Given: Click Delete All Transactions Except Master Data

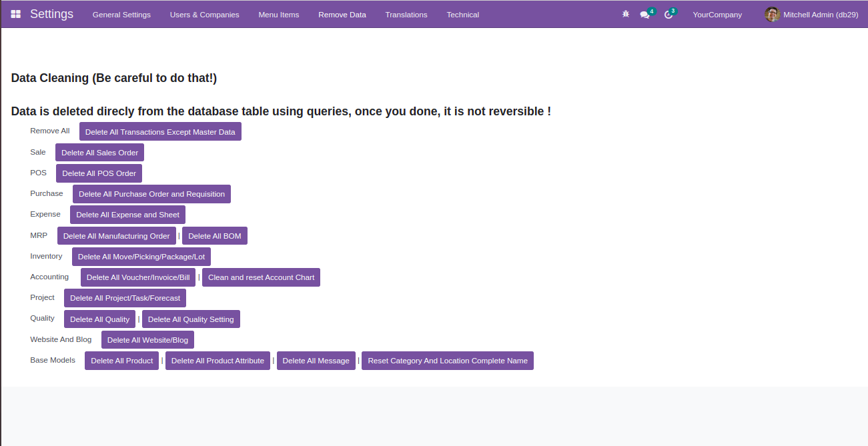Looking at the screenshot, I should [160, 132].
